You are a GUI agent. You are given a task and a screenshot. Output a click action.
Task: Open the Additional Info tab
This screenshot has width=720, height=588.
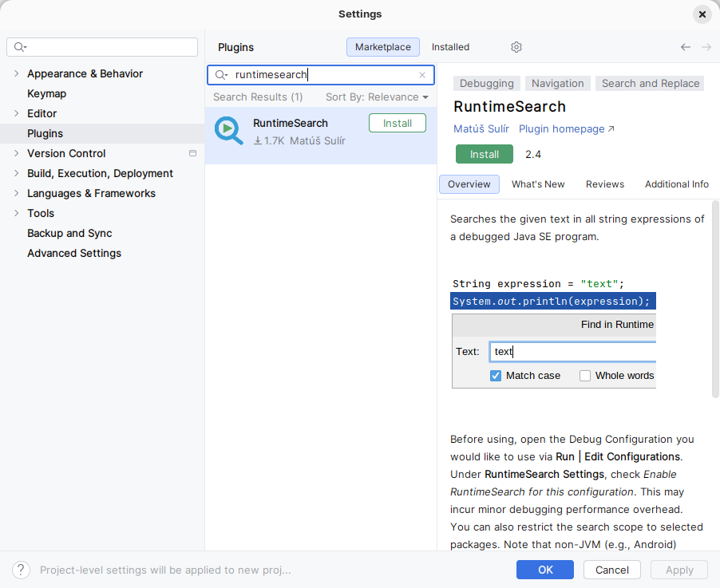(677, 184)
